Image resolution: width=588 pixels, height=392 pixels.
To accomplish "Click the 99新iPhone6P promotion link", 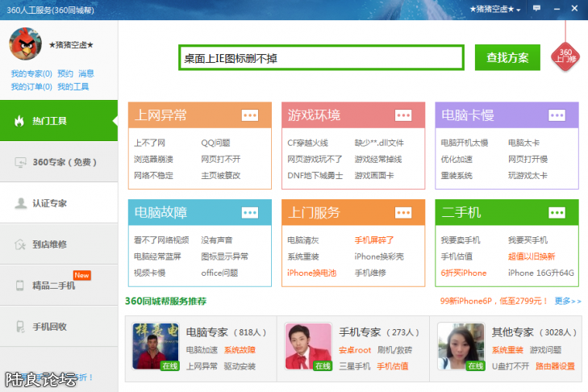I will (x=494, y=301).
